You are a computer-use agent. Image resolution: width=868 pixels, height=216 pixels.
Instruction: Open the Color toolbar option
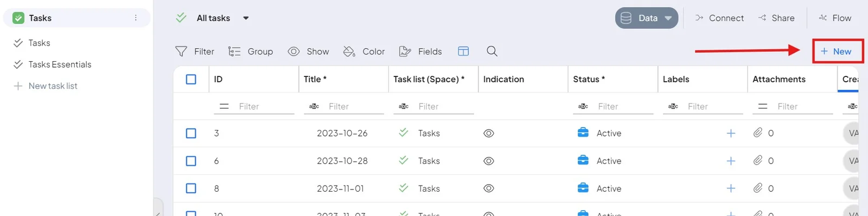364,51
